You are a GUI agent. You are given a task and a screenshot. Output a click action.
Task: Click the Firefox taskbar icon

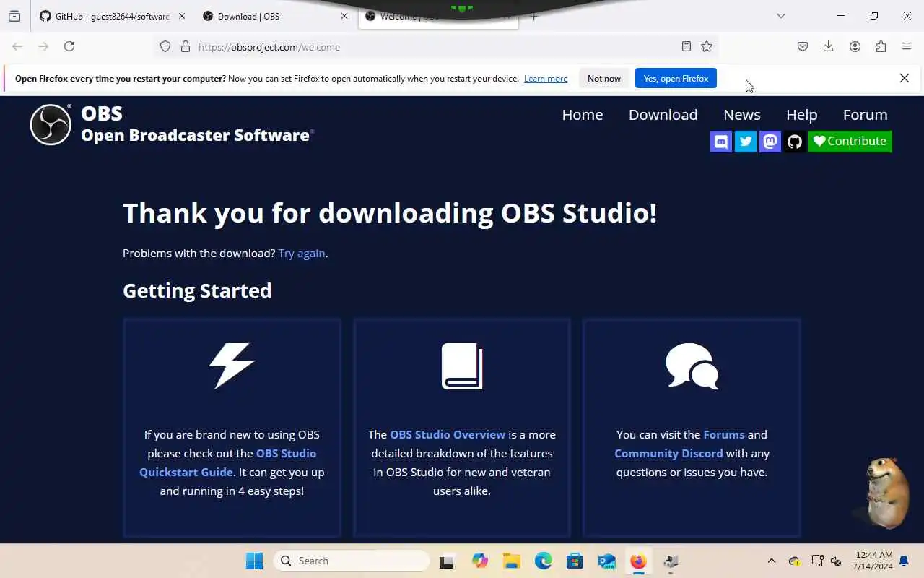(638, 561)
